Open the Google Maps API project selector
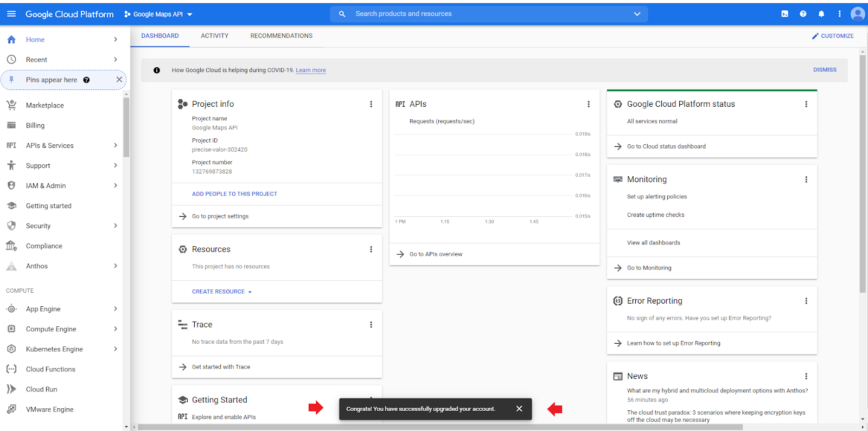 click(x=158, y=14)
